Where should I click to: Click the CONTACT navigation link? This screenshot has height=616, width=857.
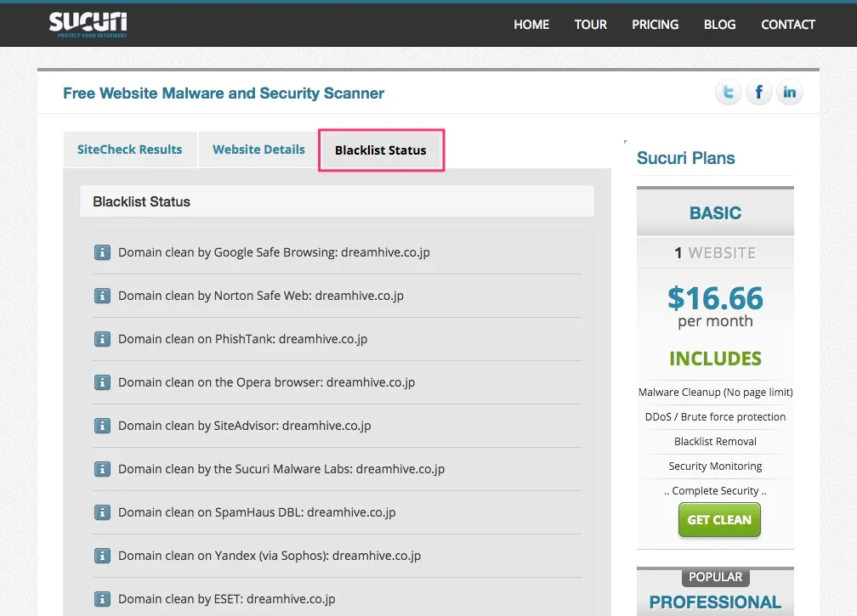(788, 25)
